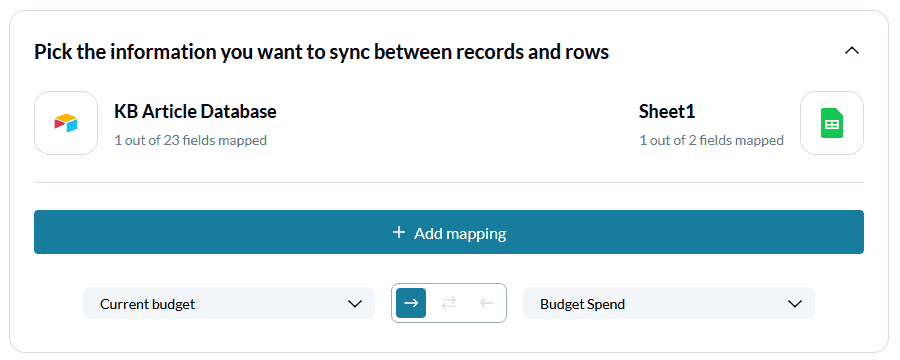Click the '1 out of 23 fields mapped' text
Image resolution: width=900 pixels, height=360 pixels.
pyautogui.click(x=191, y=140)
